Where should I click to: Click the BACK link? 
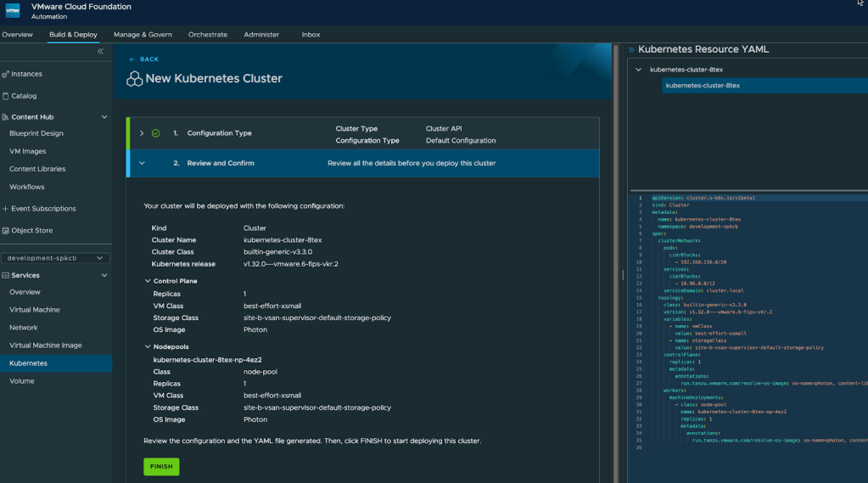149,59
